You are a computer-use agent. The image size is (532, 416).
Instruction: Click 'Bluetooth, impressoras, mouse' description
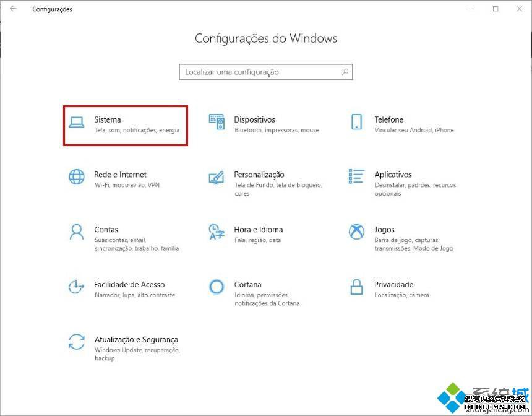[x=277, y=130]
